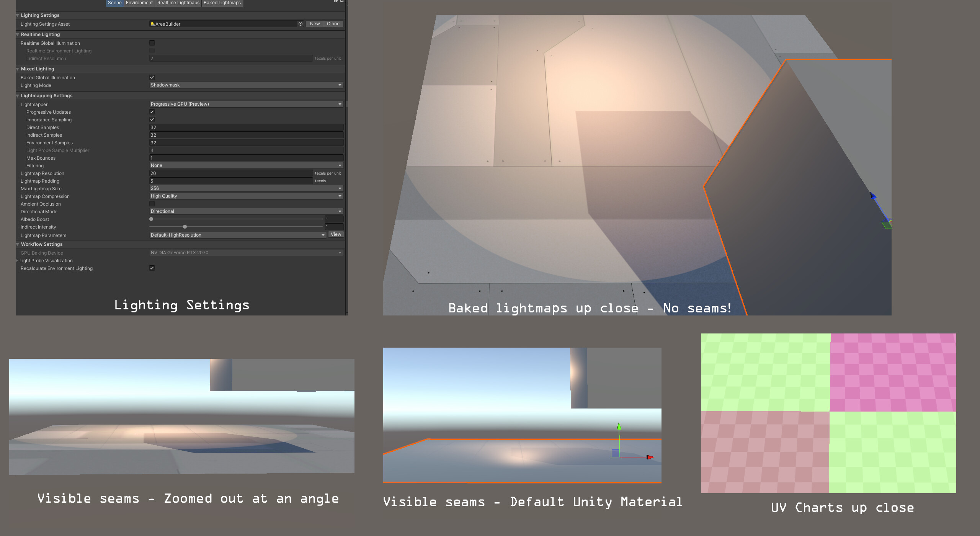Click the Lightmap Resolution input field
The width and height of the screenshot is (980, 536).
230,173
